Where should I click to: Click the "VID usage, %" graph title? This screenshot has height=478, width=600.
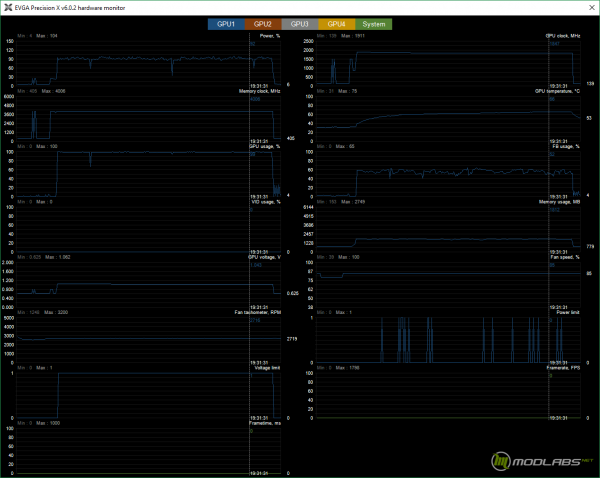(x=266, y=202)
